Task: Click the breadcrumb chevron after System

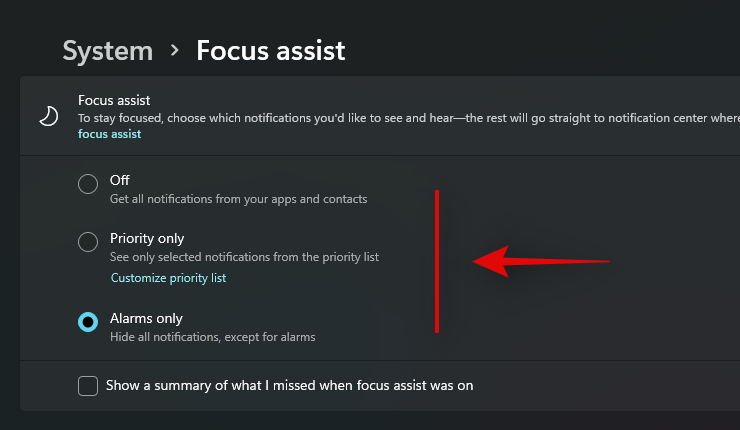Action: coord(175,49)
